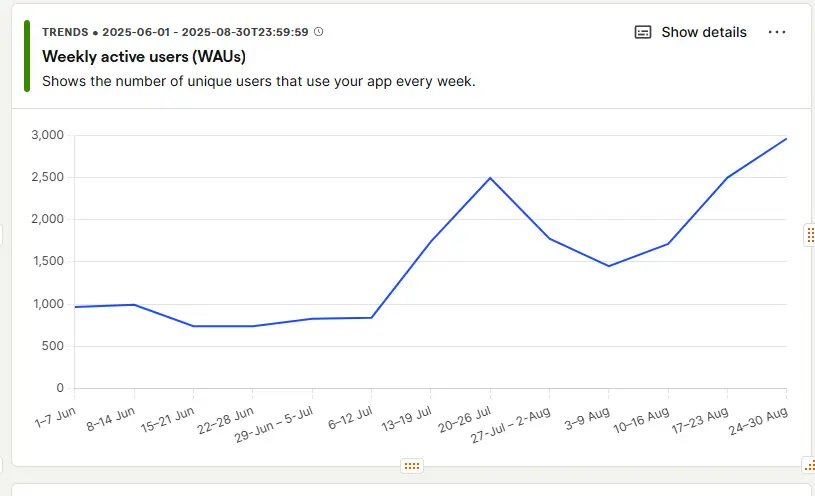The height and width of the screenshot is (496, 815).
Task: Click the 27-Jul – 2-Aug x-axis label
Action: click(x=510, y=425)
